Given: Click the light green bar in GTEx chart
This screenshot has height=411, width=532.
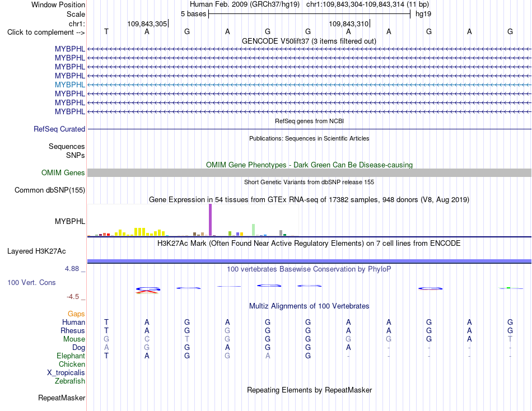Looking at the screenshot, I should [x=253, y=230].
